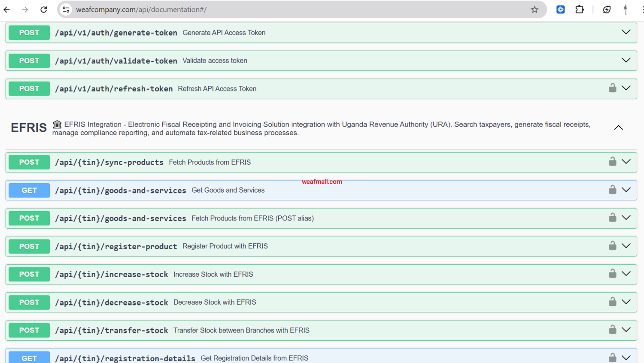Image resolution: width=644 pixels, height=363 pixels.
Task: Click lock icon on registration-details endpoint
Action: pyautogui.click(x=613, y=357)
